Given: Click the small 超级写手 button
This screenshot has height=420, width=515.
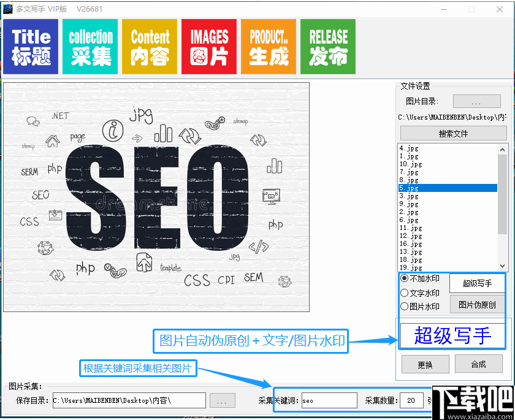Looking at the screenshot, I should point(477,283).
